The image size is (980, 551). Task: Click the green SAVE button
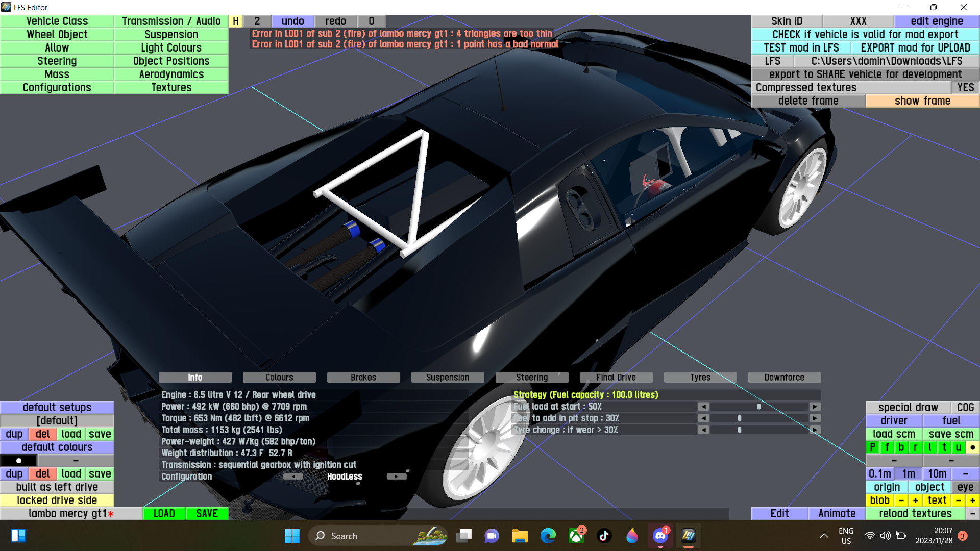207,514
